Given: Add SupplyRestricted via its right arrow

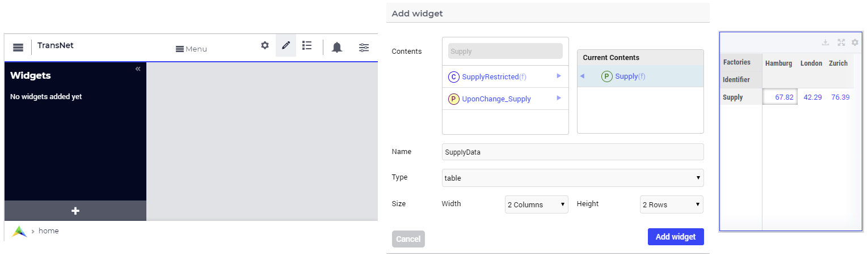Looking at the screenshot, I should [x=559, y=76].
